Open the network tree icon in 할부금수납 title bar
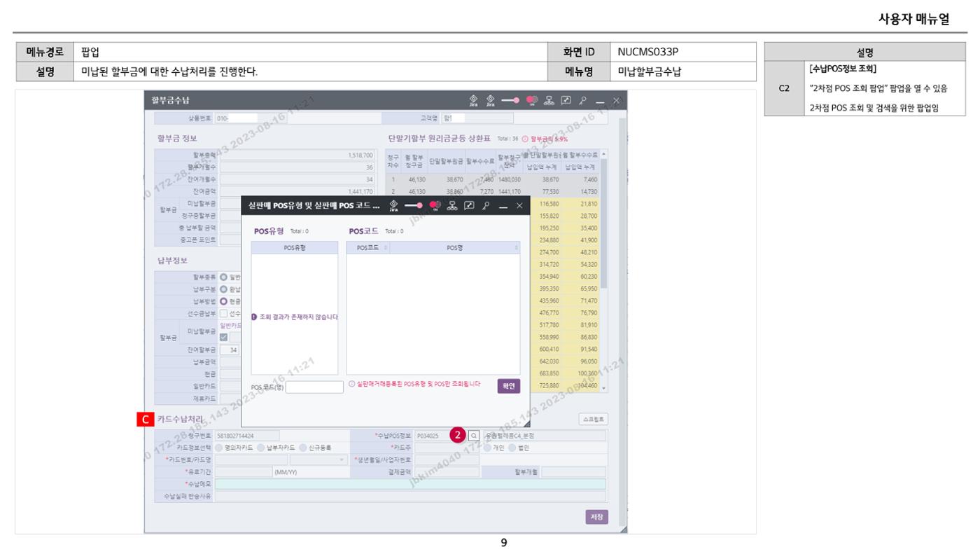Viewport: 980px width, 552px height. pyautogui.click(x=548, y=101)
